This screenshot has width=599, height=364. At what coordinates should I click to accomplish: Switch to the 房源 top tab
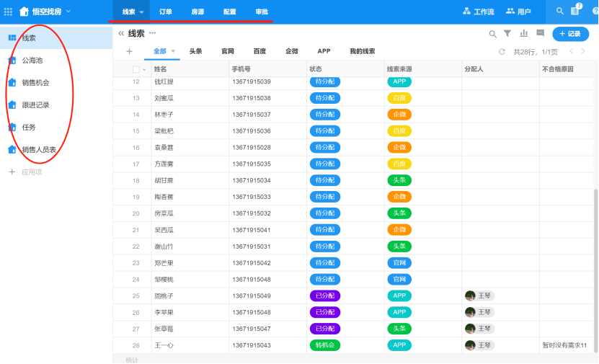[197, 12]
